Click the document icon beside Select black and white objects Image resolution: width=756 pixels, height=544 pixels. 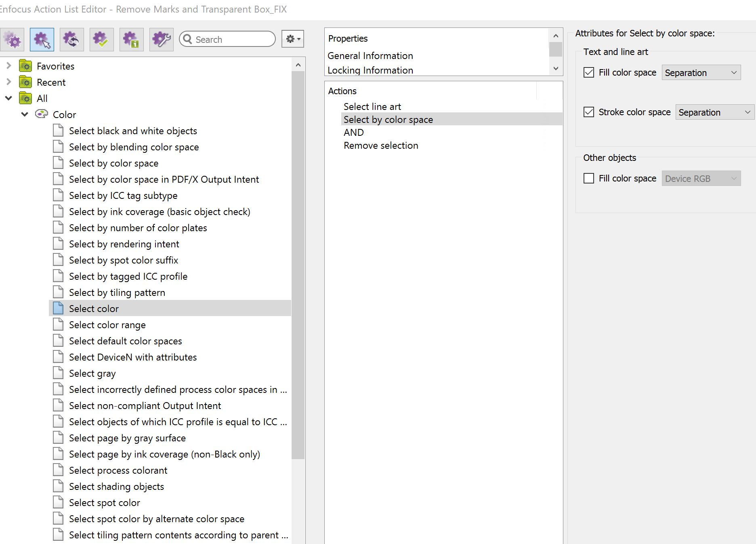click(58, 131)
